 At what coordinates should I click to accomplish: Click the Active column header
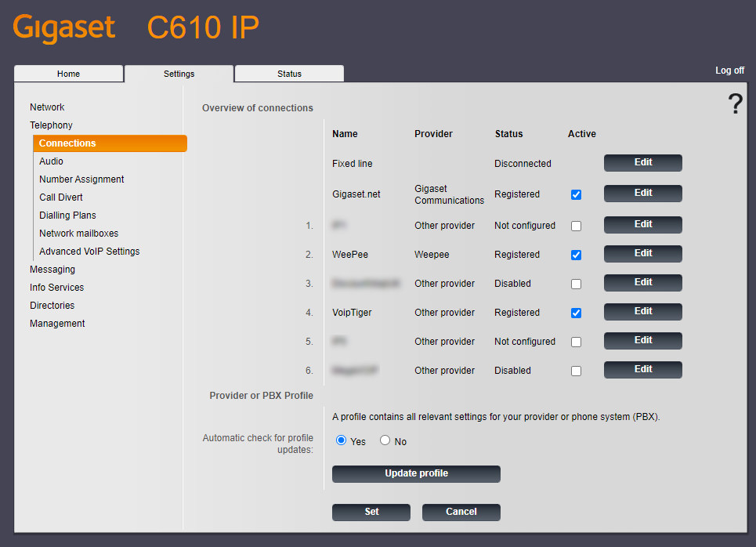pyautogui.click(x=582, y=133)
